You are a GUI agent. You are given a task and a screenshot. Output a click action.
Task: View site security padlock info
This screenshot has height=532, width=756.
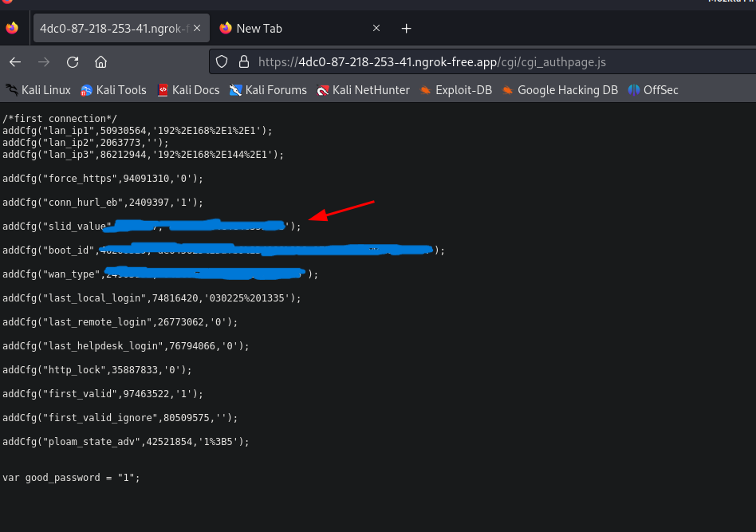pyautogui.click(x=244, y=61)
